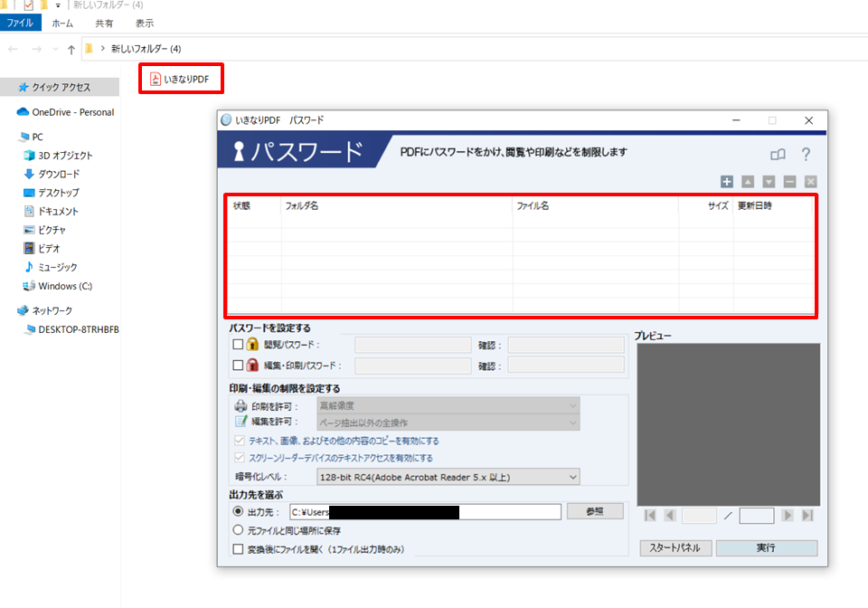Image resolution: width=868 pixels, height=608 pixels.
Task: Click the 実行 button
Action: click(x=767, y=547)
